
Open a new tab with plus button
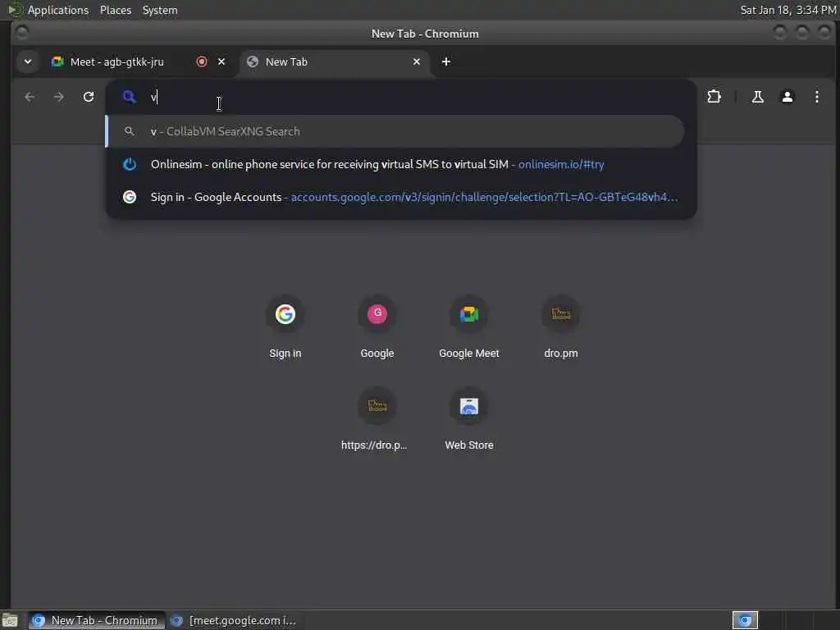click(445, 62)
